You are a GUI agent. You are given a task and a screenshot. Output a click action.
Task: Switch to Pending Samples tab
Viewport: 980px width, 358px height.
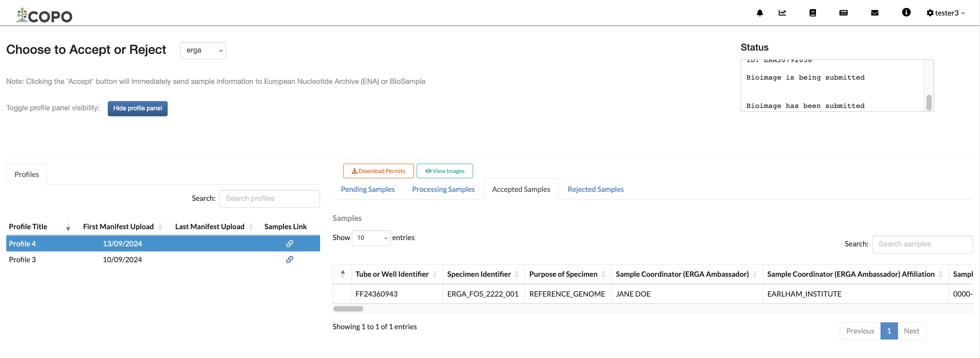point(368,189)
